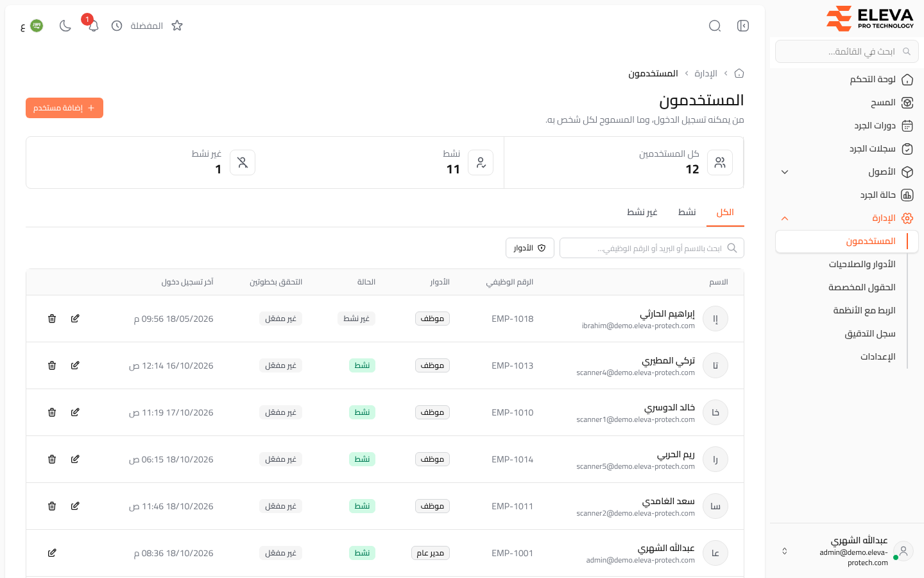
Task: Delete user تركي المطيري
Action: coord(52,365)
